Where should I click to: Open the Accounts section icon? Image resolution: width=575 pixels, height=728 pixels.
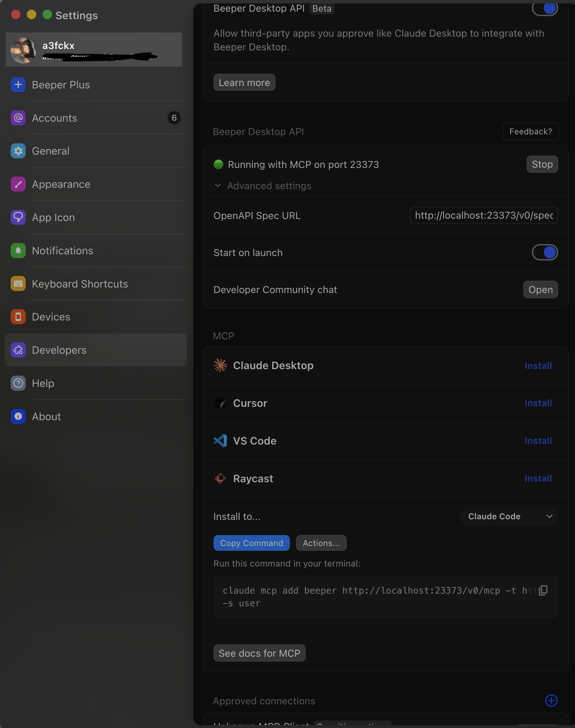[x=18, y=118]
